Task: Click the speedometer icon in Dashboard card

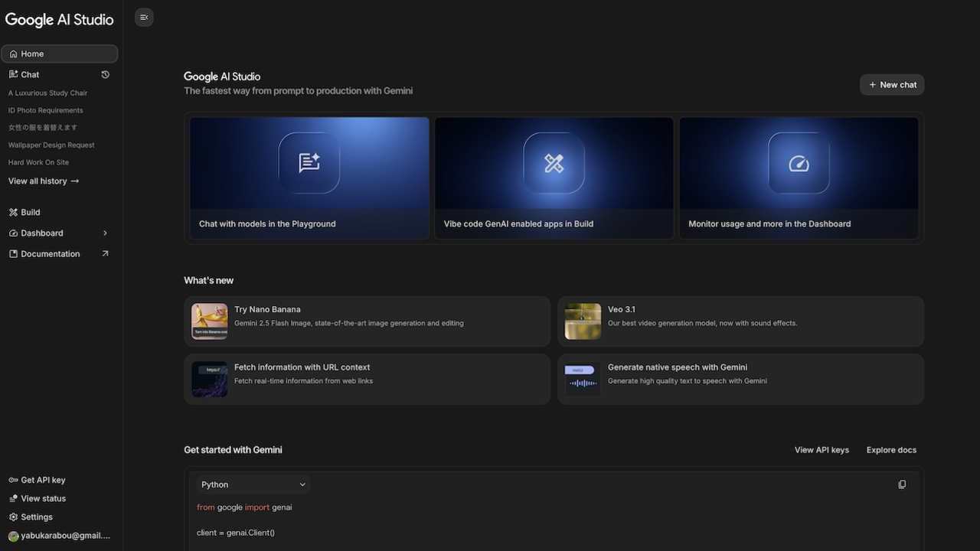Action: tap(799, 163)
